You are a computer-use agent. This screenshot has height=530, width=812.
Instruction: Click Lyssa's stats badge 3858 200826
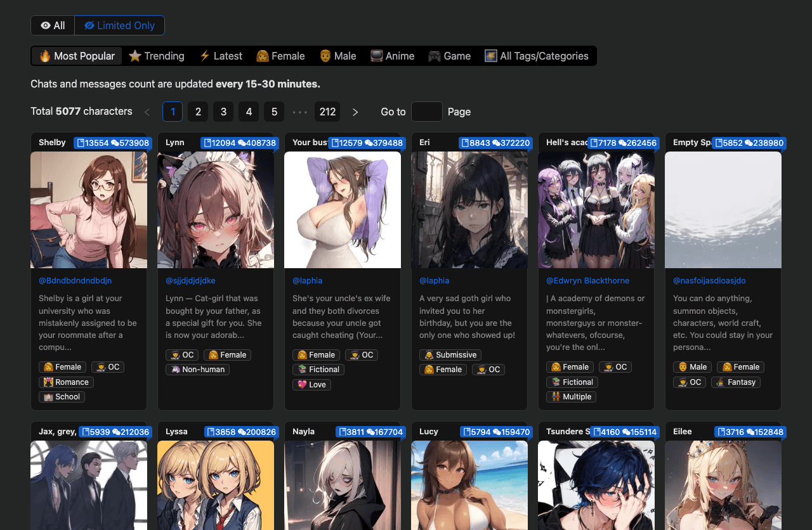(242, 432)
